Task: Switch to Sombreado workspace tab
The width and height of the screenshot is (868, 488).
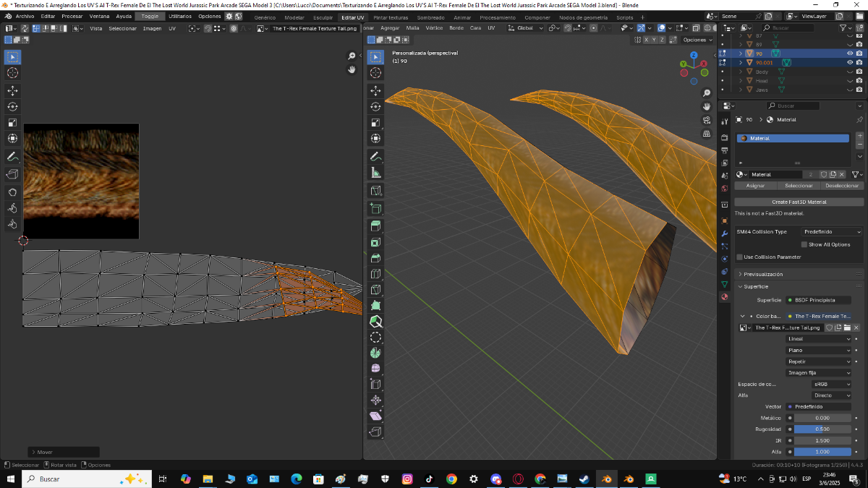Action: point(430,17)
